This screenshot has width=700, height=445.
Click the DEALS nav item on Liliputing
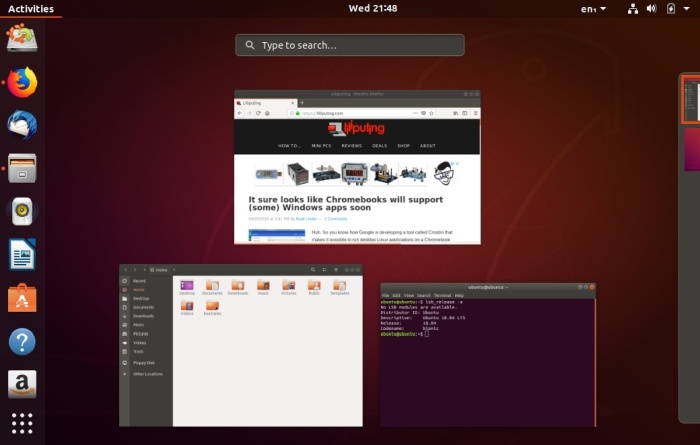(x=379, y=146)
